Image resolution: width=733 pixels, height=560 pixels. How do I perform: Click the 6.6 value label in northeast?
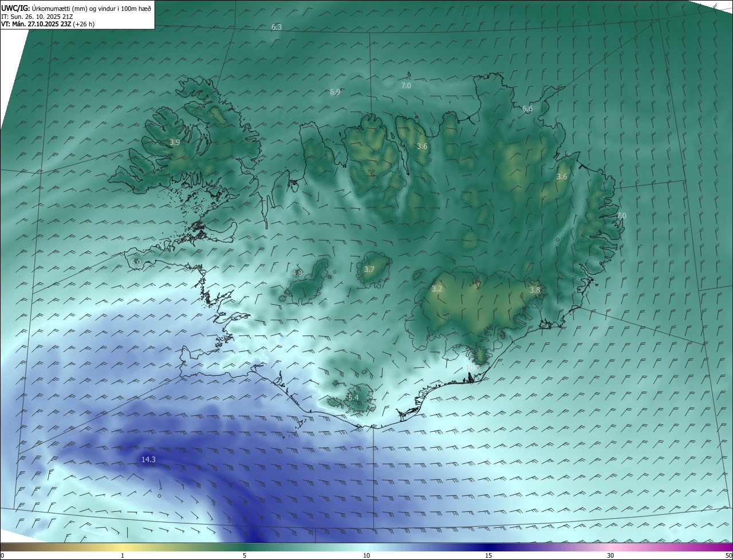pyautogui.click(x=527, y=108)
